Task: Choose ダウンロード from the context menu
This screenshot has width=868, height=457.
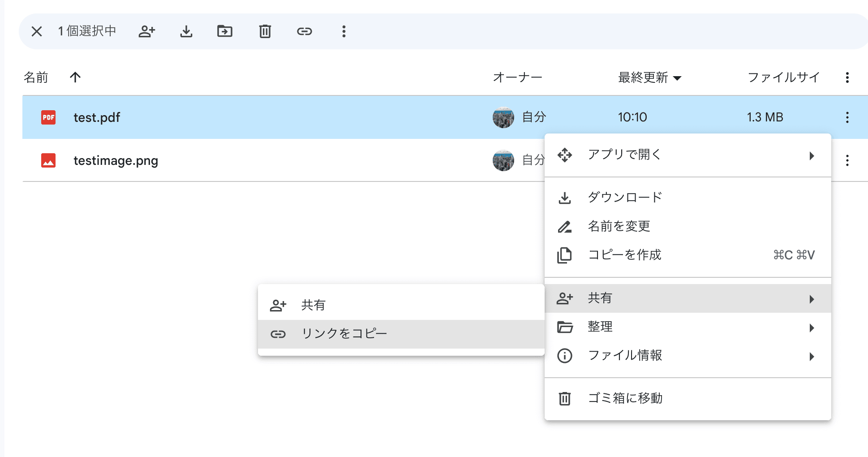Action: [x=625, y=198]
